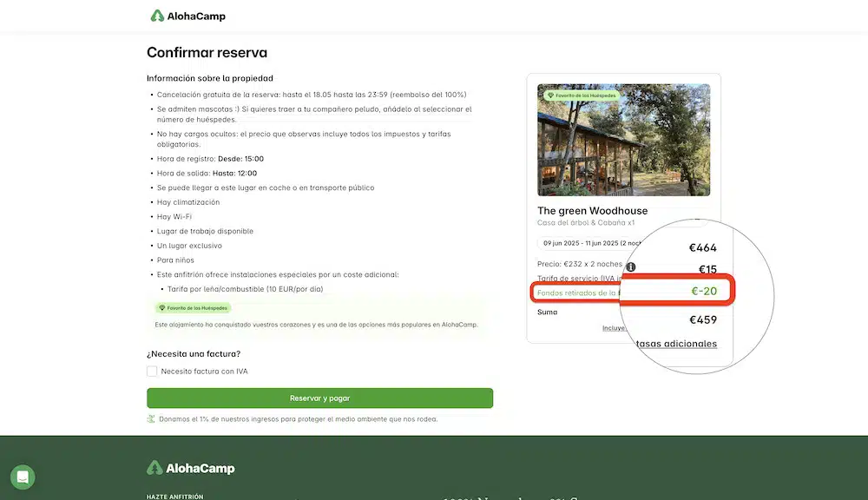Image resolution: width=868 pixels, height=500 pixels.
Task: Click the €459 total amount
Action: 705,319
